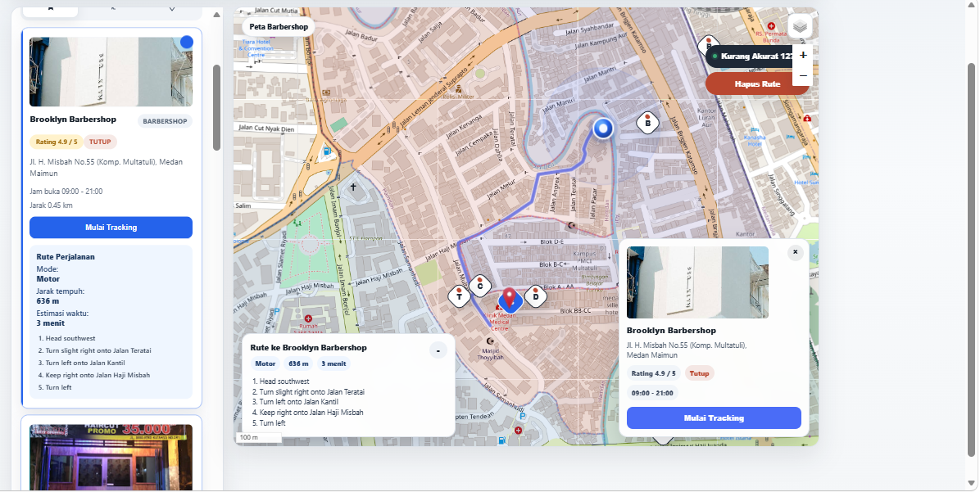This screenshot has width=980, height=492.
Task: Select barbershop marker T on the map
Action: 460,296
